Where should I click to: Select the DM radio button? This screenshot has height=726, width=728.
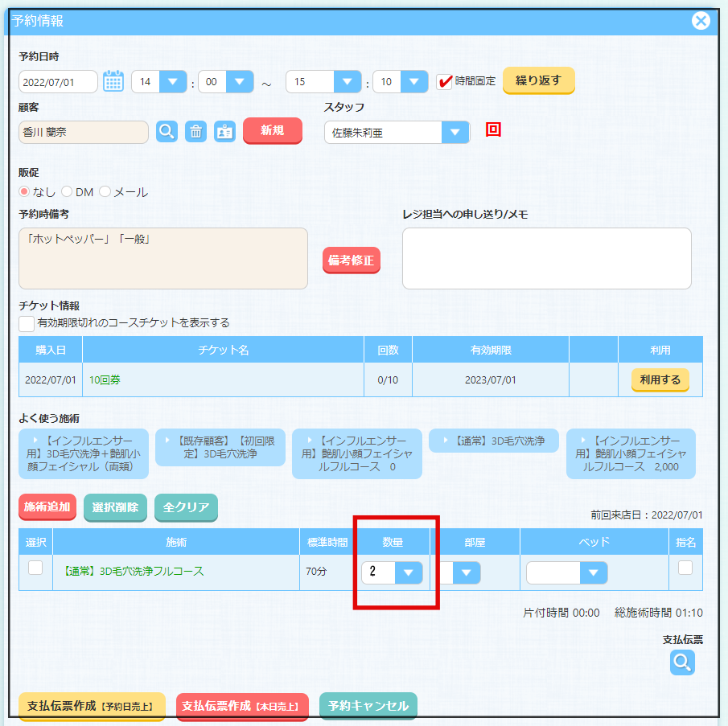point(67,192)
